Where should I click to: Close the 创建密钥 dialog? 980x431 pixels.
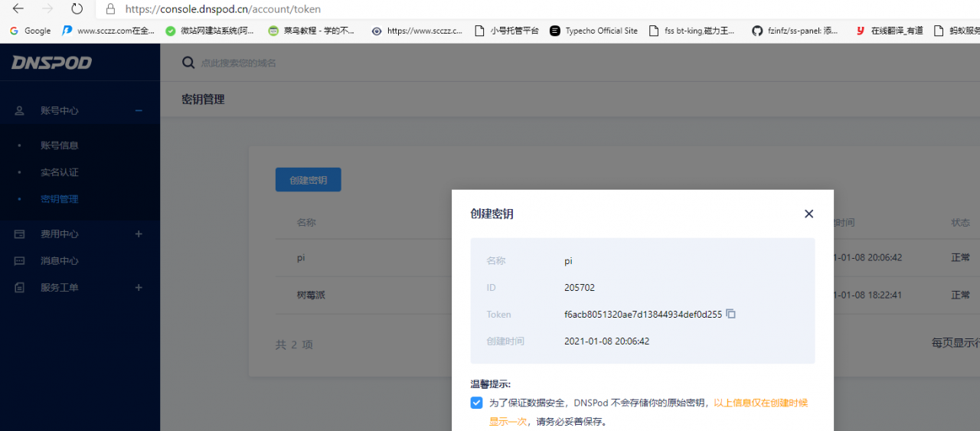(808, 214)
